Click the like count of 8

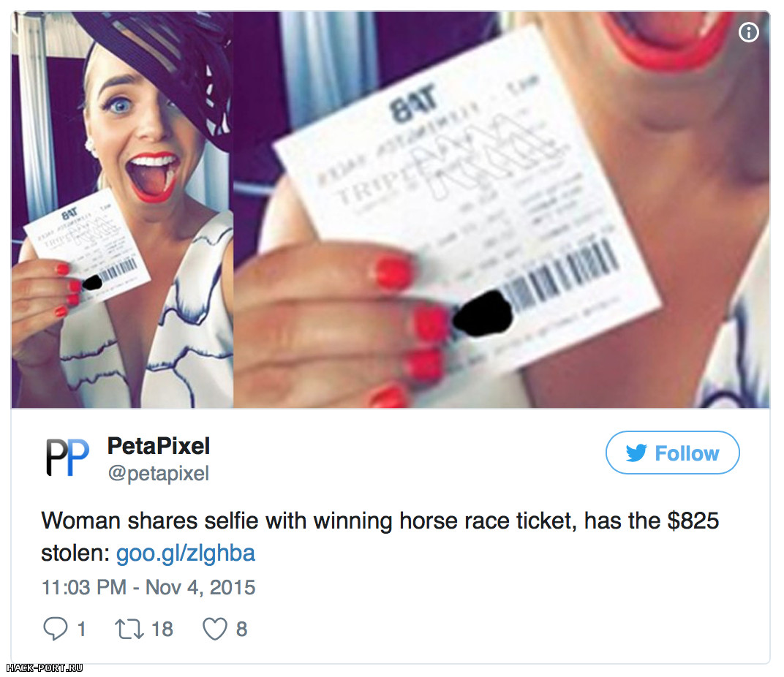tap(241, 629)
